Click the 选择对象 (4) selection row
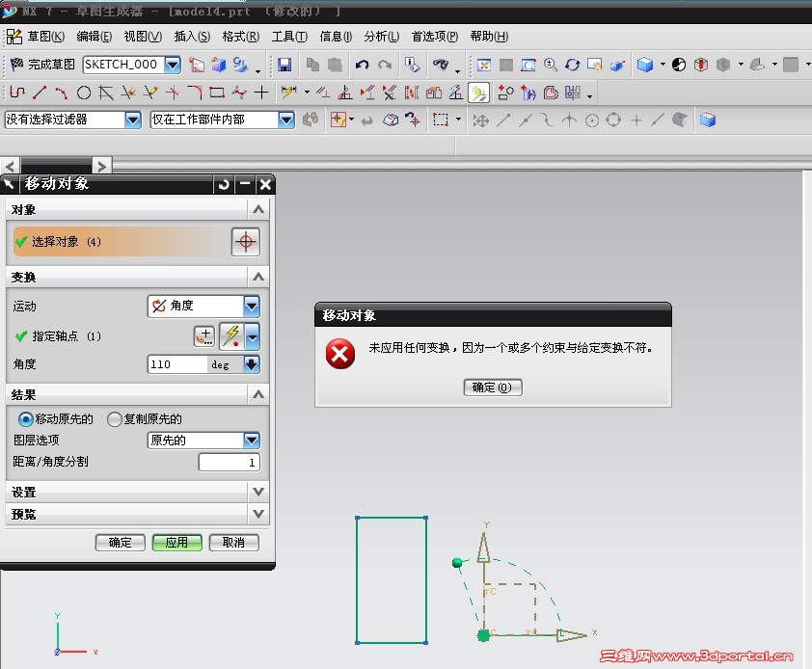 click(121, 241)
